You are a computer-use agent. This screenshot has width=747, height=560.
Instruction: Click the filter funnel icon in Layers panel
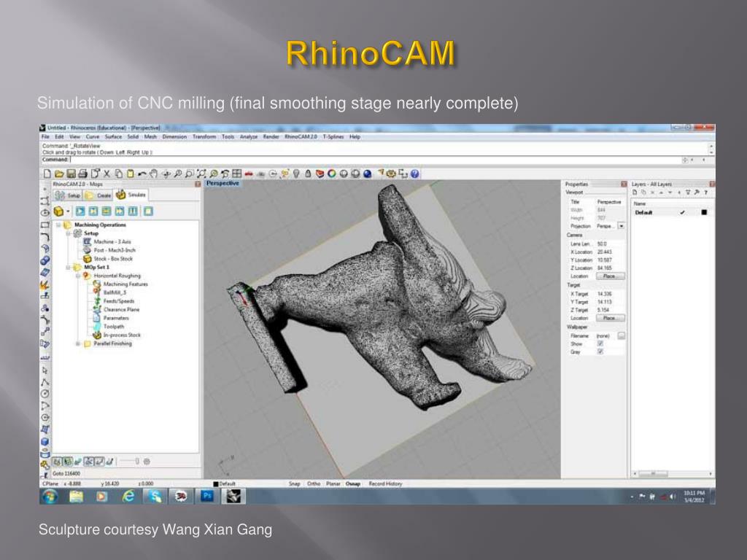688,192
